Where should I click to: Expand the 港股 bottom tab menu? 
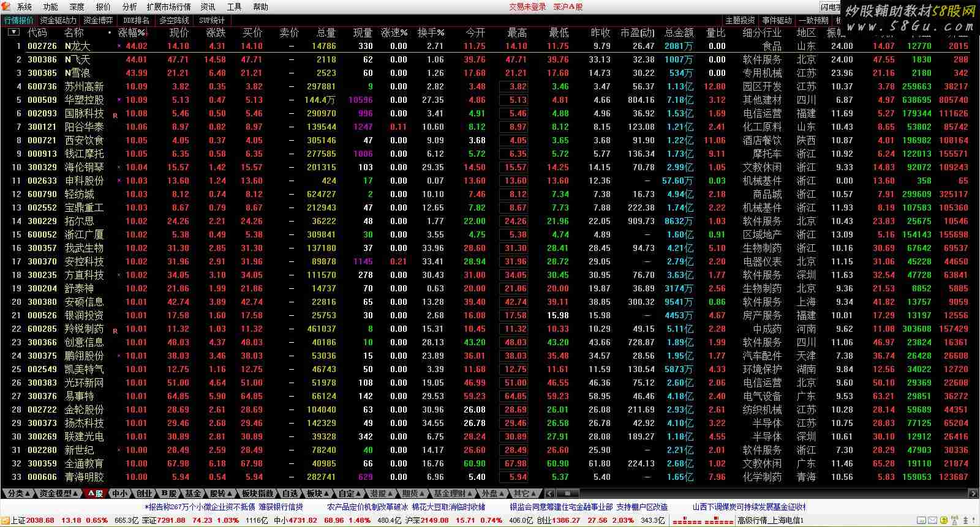(x=382, y=493)
